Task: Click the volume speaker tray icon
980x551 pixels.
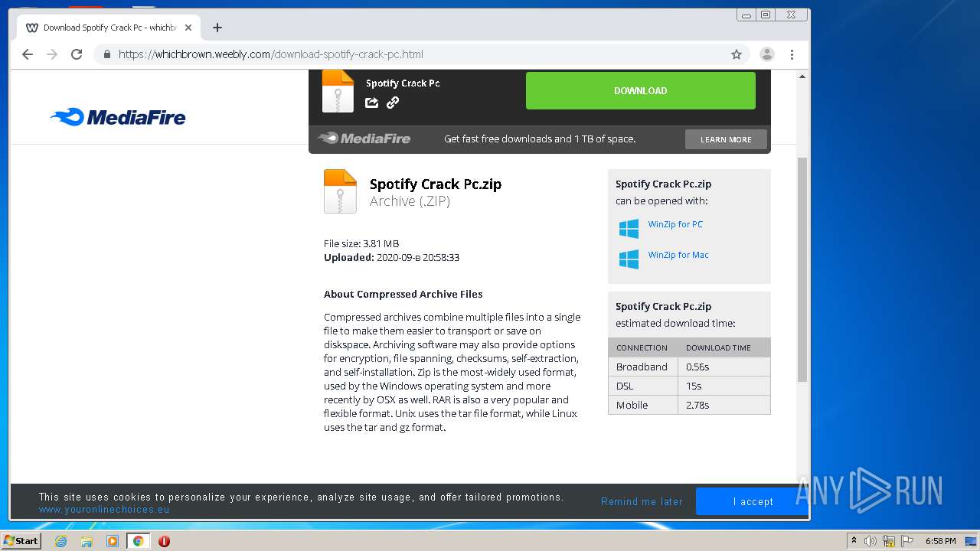Action: 871,541
